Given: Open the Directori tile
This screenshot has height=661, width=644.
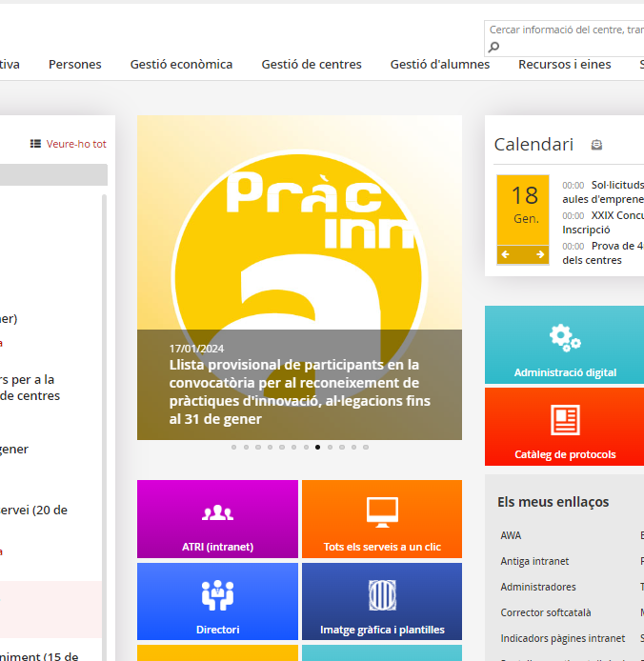Looking at the screenshot, I should pyautogui.click(x=218, y=602).
